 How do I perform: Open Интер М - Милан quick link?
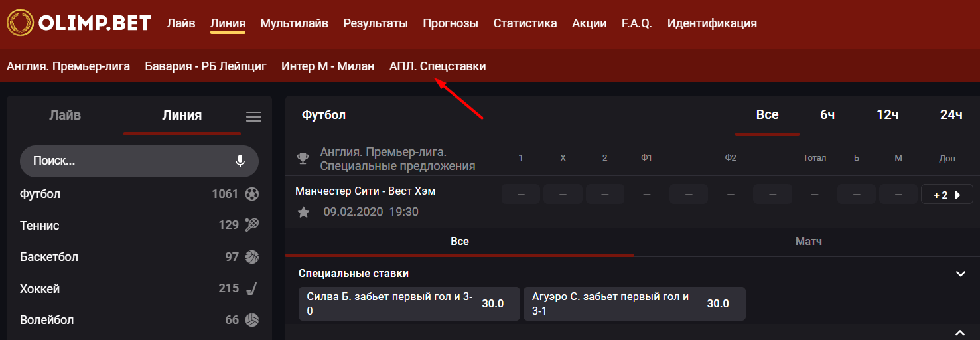click(x=328, y=66)
